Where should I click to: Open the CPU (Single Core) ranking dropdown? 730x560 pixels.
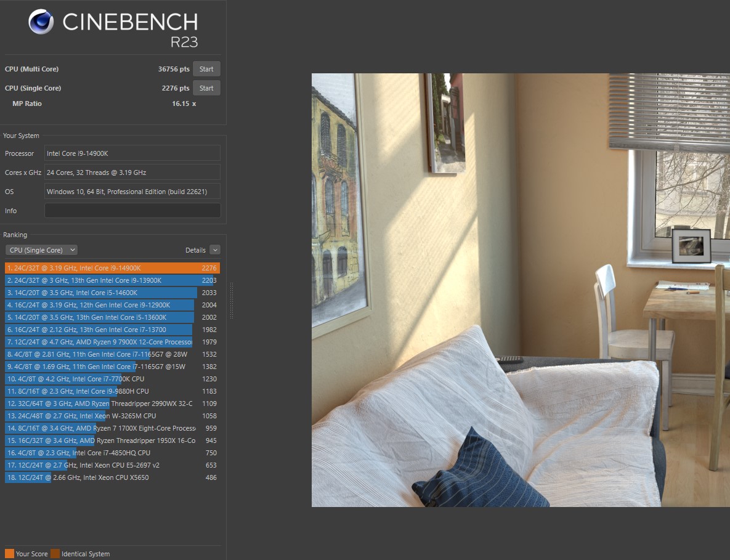(x=41, y=250)
